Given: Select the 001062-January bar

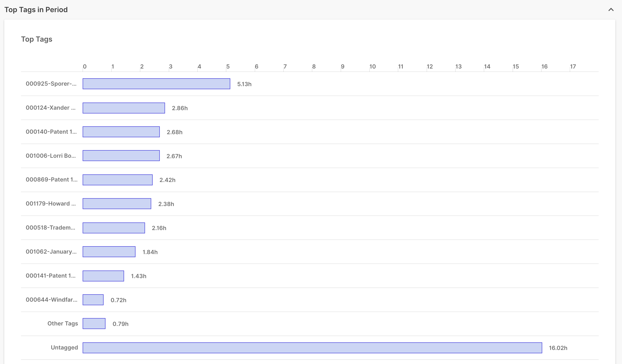Looking at the screenshot, I should click(x=109, y=252).
